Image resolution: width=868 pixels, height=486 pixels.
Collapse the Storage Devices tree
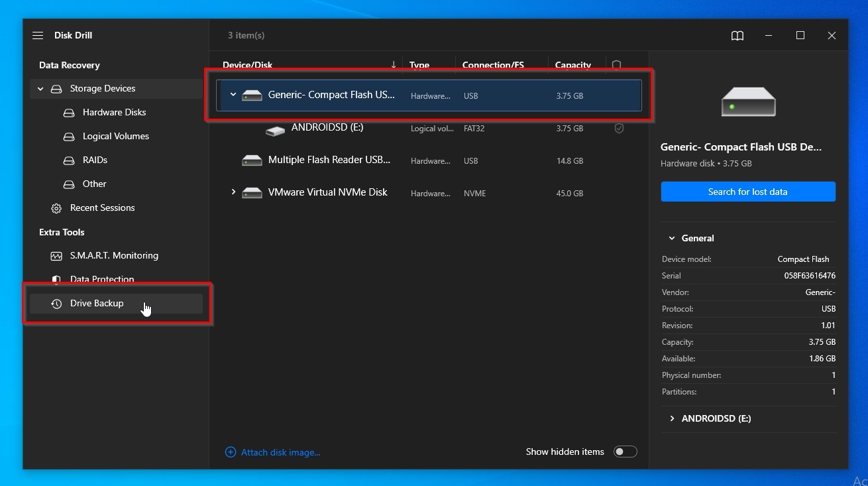40,89
